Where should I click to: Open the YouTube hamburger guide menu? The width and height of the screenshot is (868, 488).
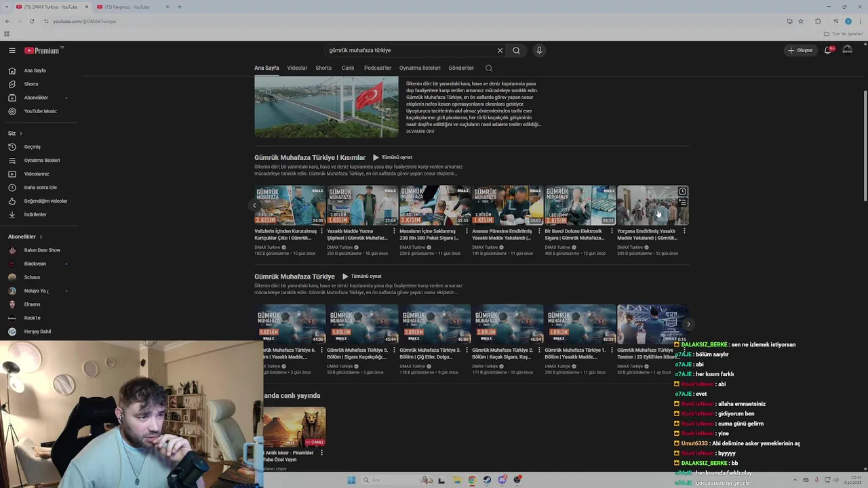(x=12, y=50)
